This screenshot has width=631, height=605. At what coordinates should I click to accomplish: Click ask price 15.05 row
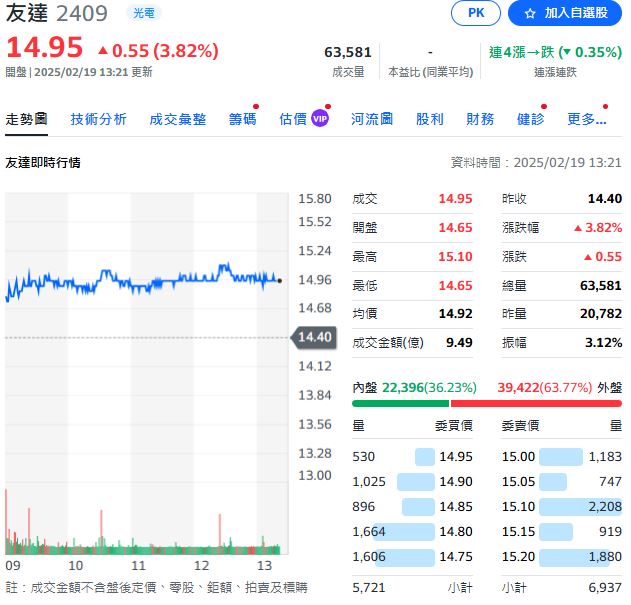(562, 481)
